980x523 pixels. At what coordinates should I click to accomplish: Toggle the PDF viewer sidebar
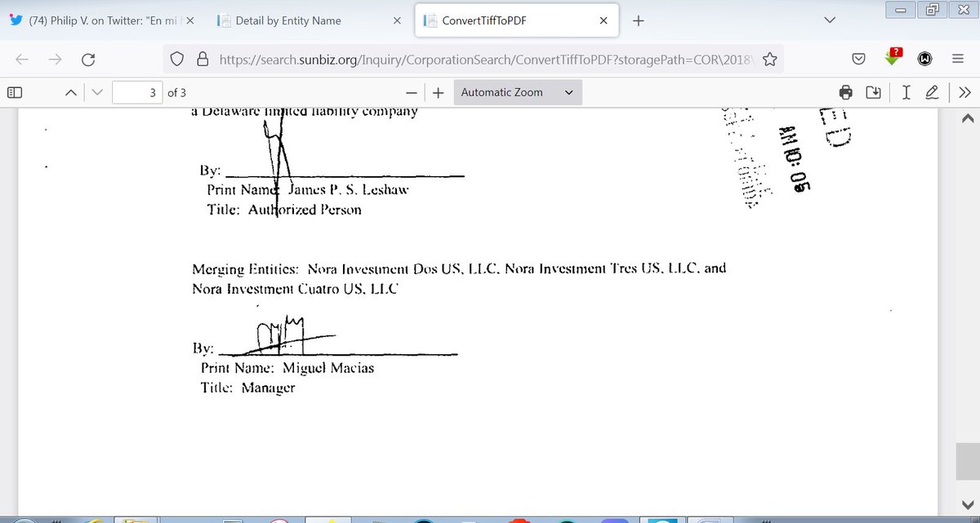click(16, 92)
